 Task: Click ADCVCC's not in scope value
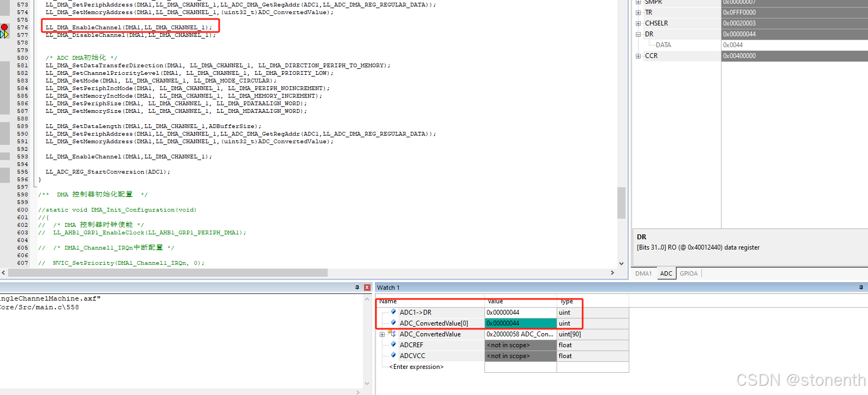click(x=520, y=356)
